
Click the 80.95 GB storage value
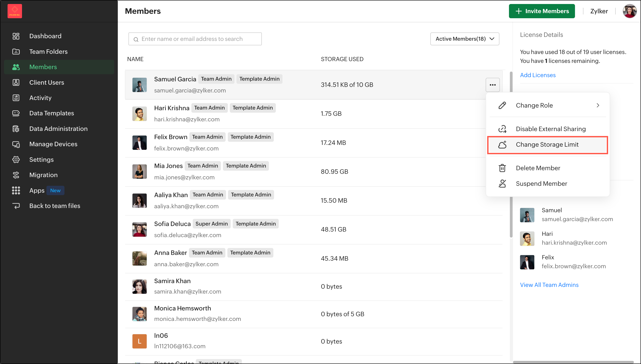(x=335, y=172)
